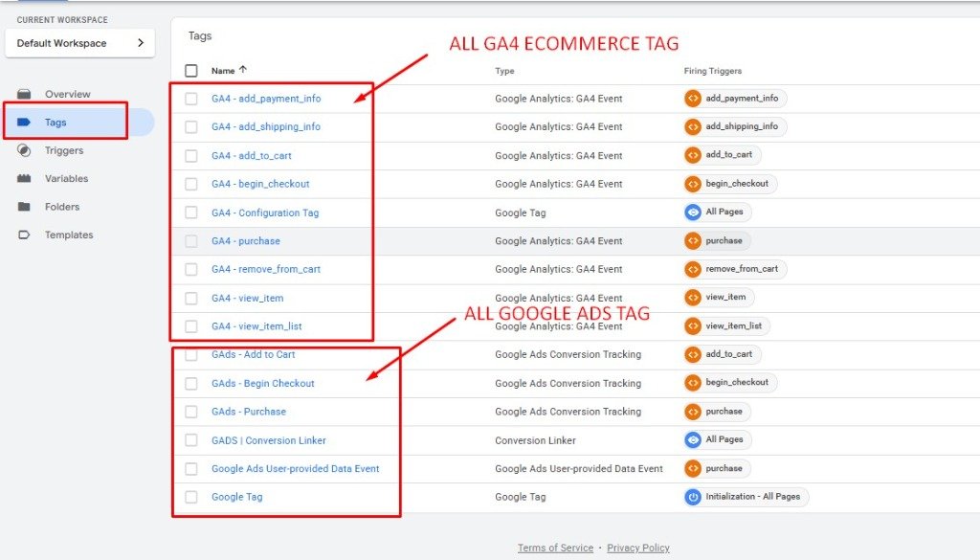Open the Privacy Policy link

point(638,548)
